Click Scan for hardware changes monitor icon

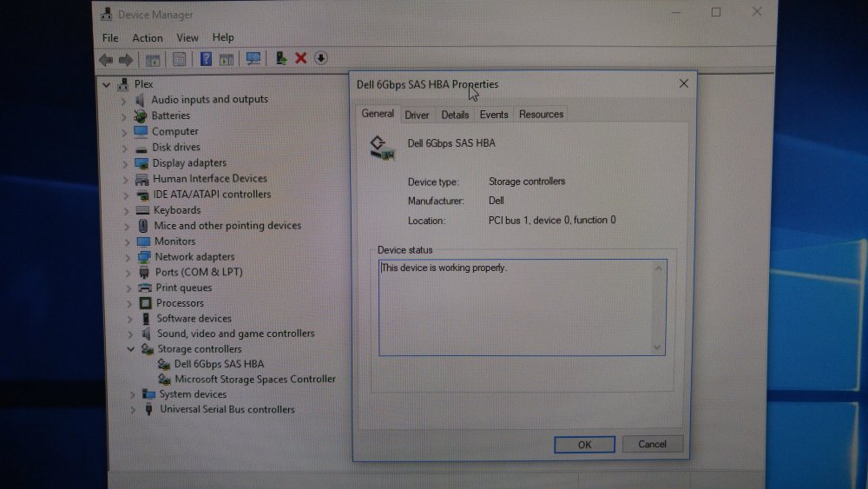click(253, 59)
